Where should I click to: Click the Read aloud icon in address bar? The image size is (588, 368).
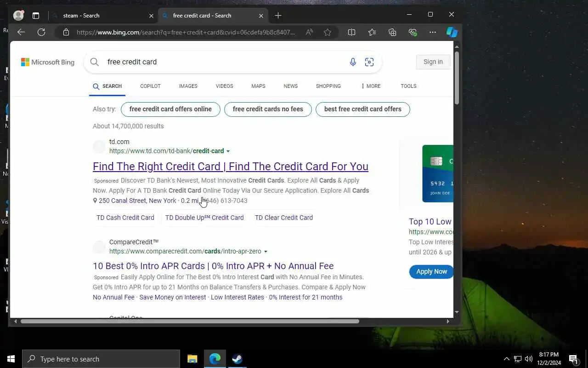pos(309,32)
